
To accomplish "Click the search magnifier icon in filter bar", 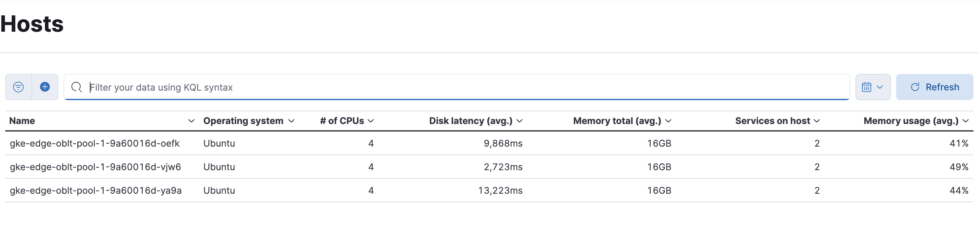I will [x=76, y=87].
